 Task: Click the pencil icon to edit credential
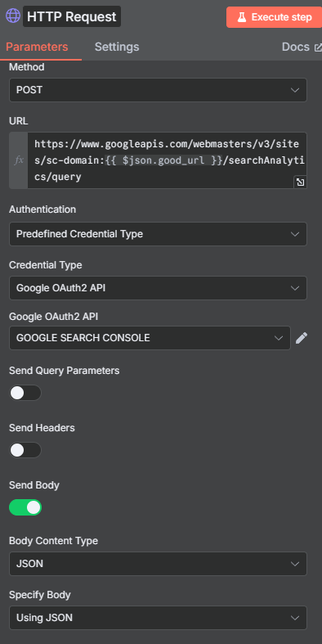click(302, 338)
